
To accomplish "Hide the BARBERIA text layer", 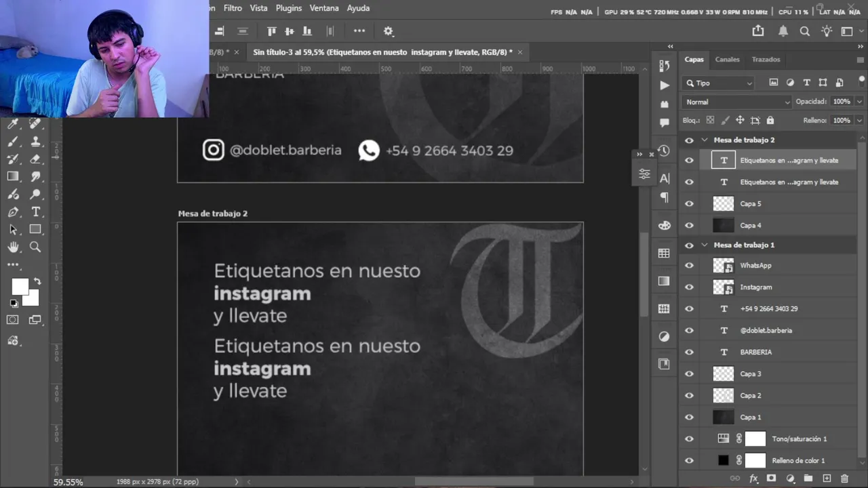I will 689,352.
